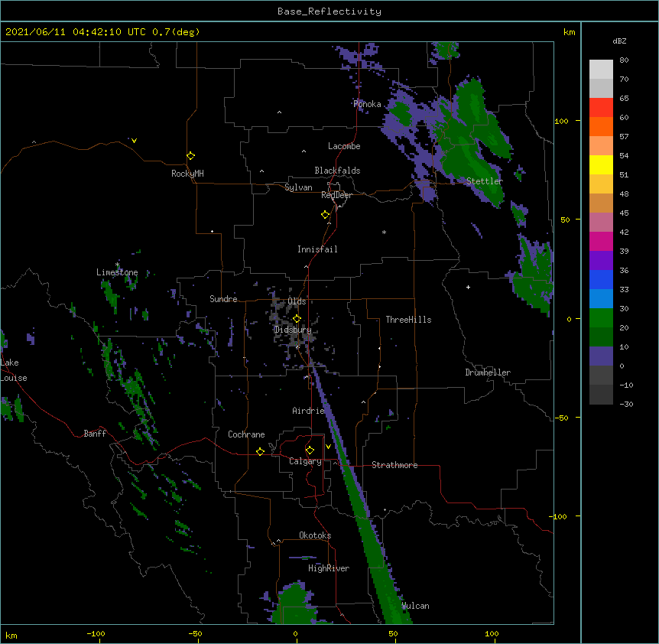Click the RockyMH label
This screenshot has height=644, width=659.
(x=187, y=174)
